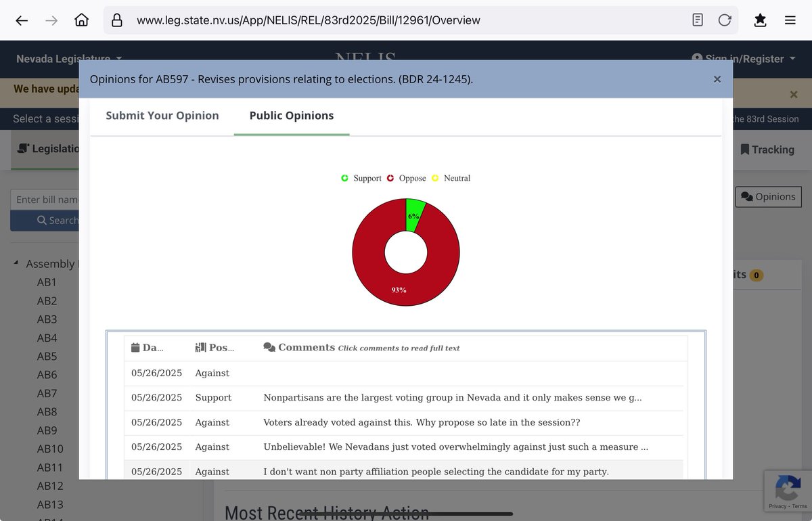Viewport: 812px width, 521px height.
Task: View site security lock icon
Action: click(x=117, y=20)
